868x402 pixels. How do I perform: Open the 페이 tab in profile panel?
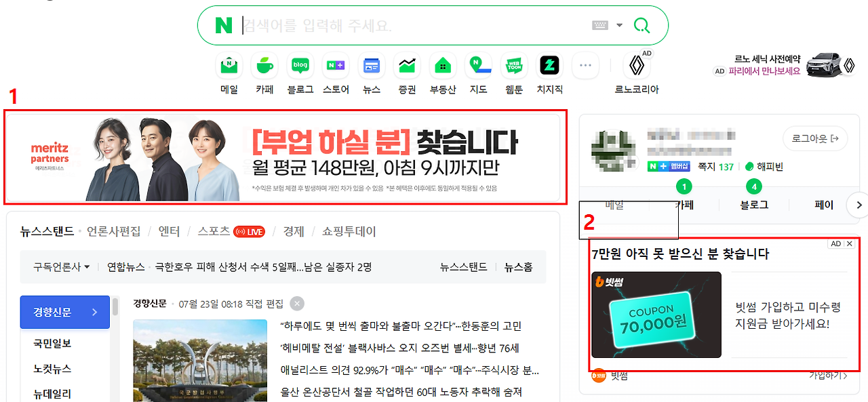pos(823,205)
